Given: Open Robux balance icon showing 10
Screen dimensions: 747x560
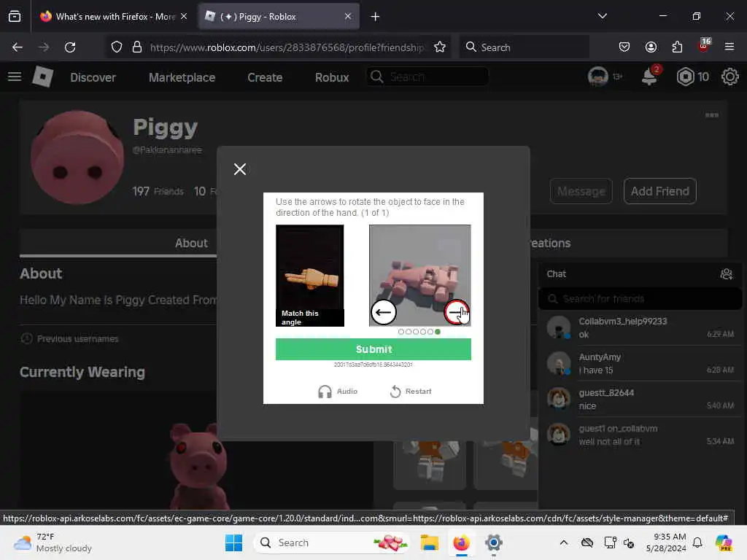Looking at the screenshot, I should (686, 77).
